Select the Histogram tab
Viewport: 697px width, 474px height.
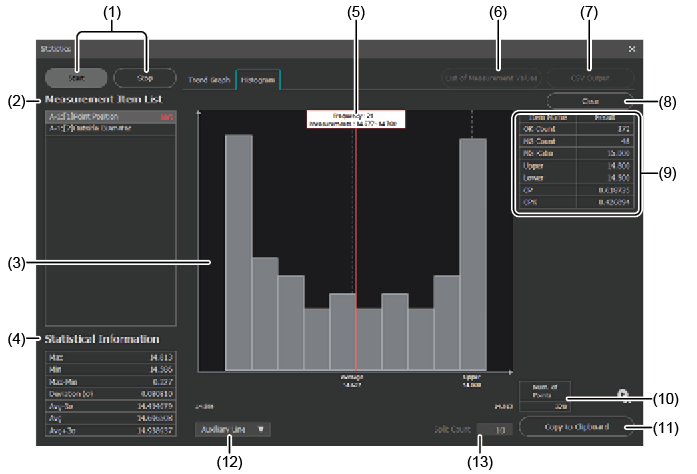point(258,78)
